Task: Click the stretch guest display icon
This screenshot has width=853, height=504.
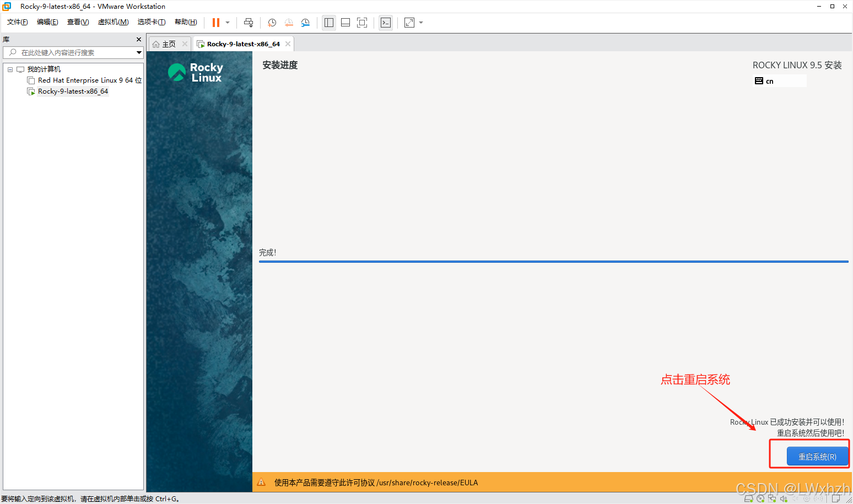Action: pos(409,23)
